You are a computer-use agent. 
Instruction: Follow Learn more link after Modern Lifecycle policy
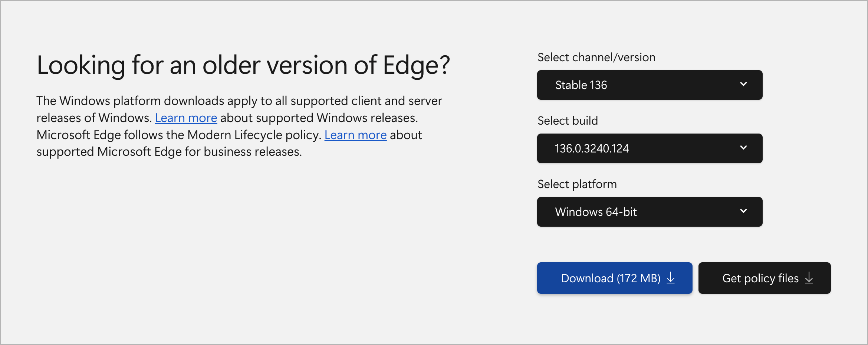pyautogui.click(x=355, y=135)
